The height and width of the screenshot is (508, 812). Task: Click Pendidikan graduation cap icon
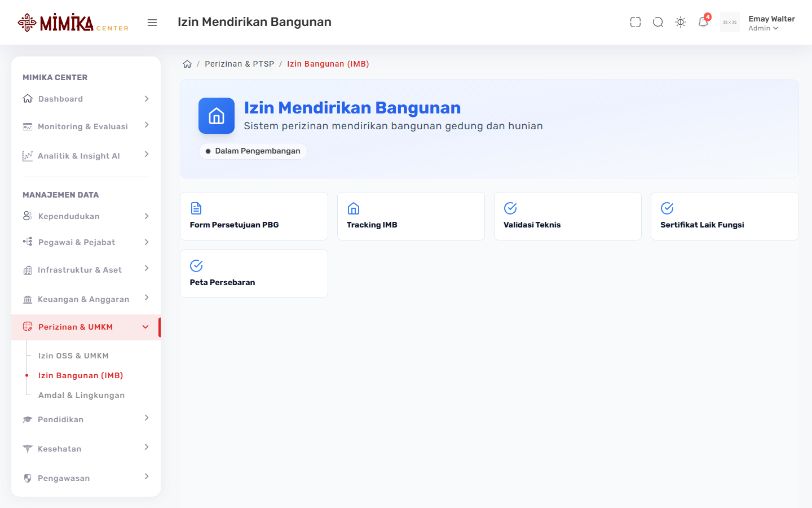[28, 419]
